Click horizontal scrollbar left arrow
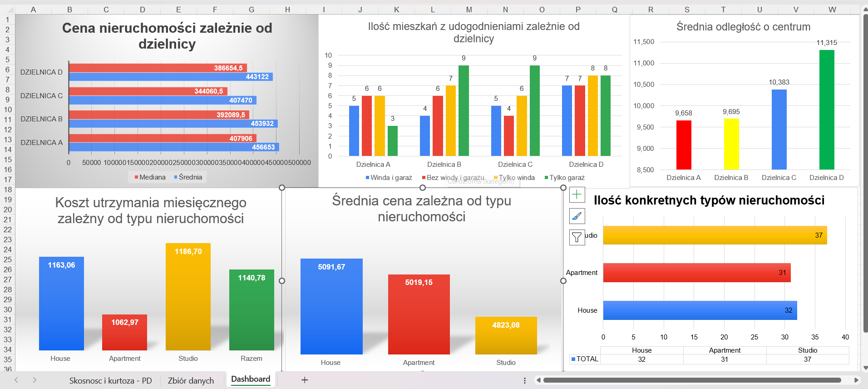868x389 pixels. 538,380
